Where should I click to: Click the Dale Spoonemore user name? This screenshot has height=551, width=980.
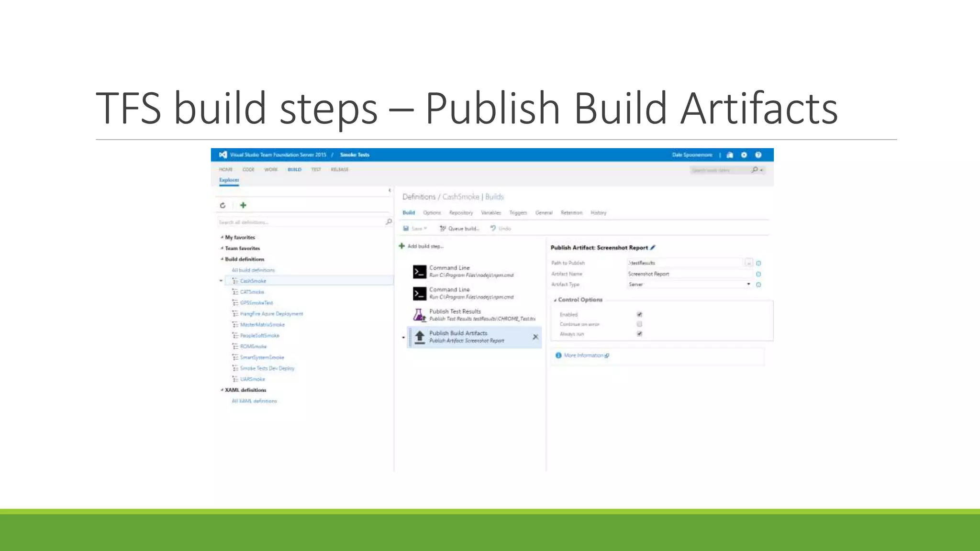(692, 154)
